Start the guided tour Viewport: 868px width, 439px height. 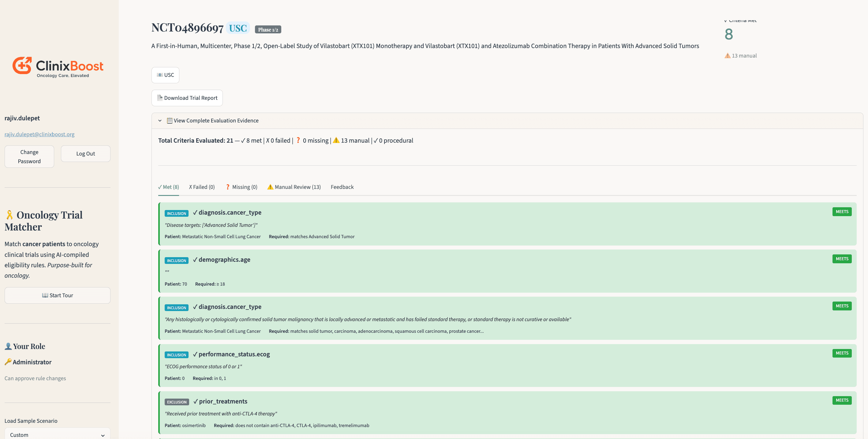click(57, 295)
